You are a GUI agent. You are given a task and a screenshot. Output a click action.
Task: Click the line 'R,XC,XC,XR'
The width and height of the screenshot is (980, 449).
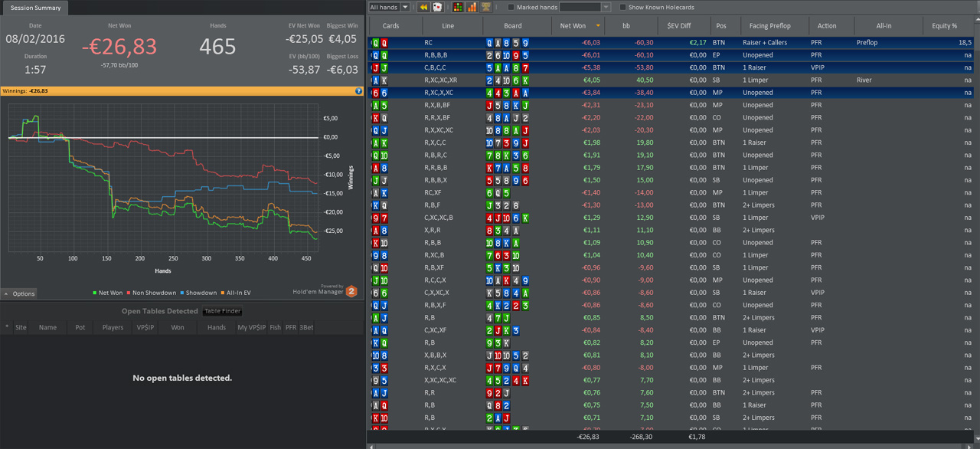441,80
